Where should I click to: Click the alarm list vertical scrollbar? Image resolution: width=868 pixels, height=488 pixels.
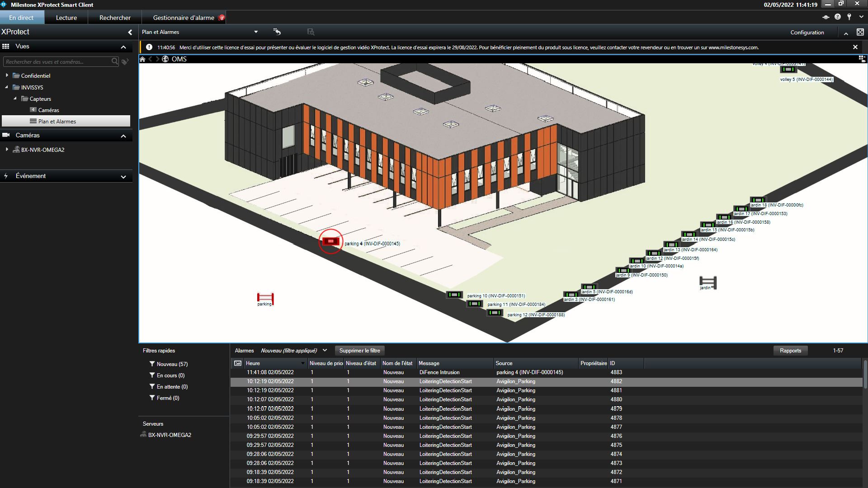(865, 374)
